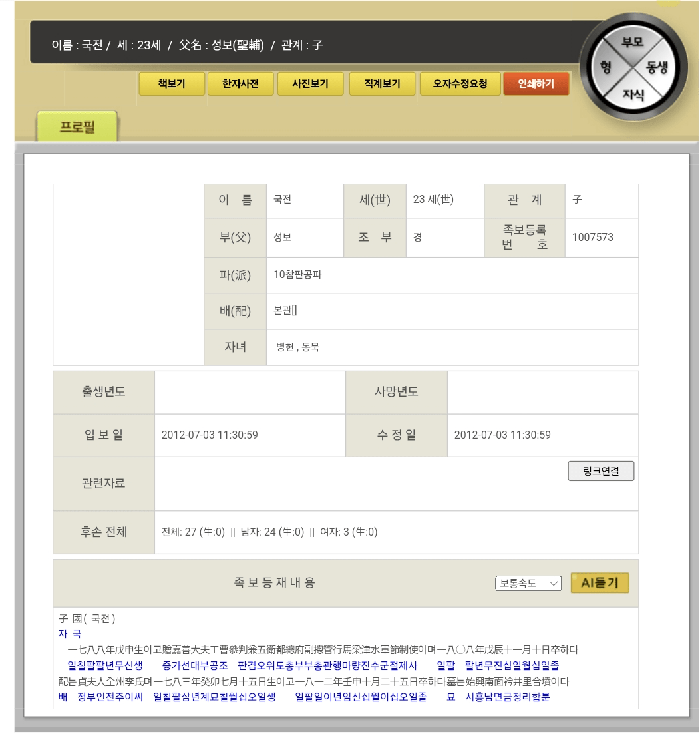Image resolution: width=700 pixels, height=734 pixels.
Task: Go to 동생 on the navigation wheel
Action: [657, 67]
